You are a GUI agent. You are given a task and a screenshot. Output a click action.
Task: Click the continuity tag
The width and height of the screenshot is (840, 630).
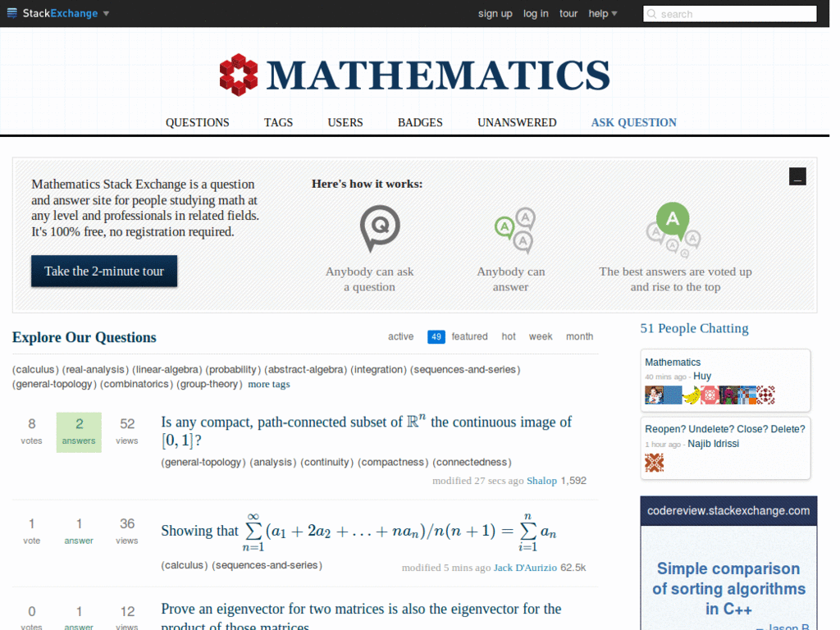[x=326, y=463]
